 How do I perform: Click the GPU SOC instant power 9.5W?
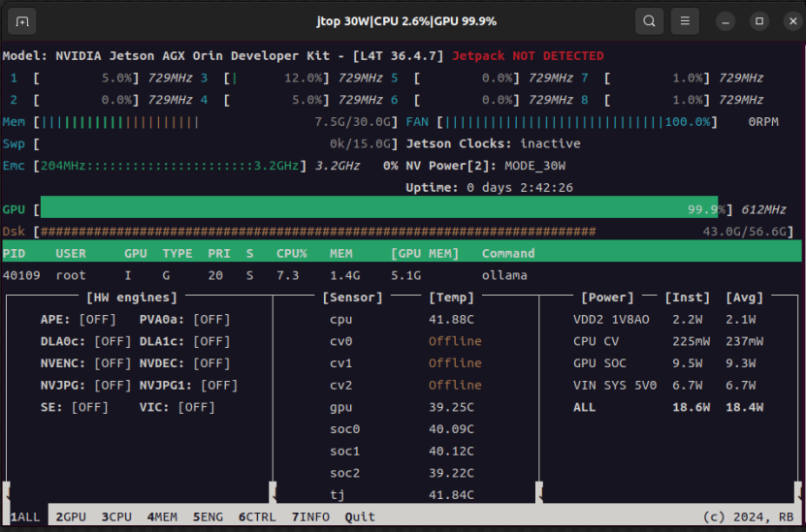click(688, 363)
